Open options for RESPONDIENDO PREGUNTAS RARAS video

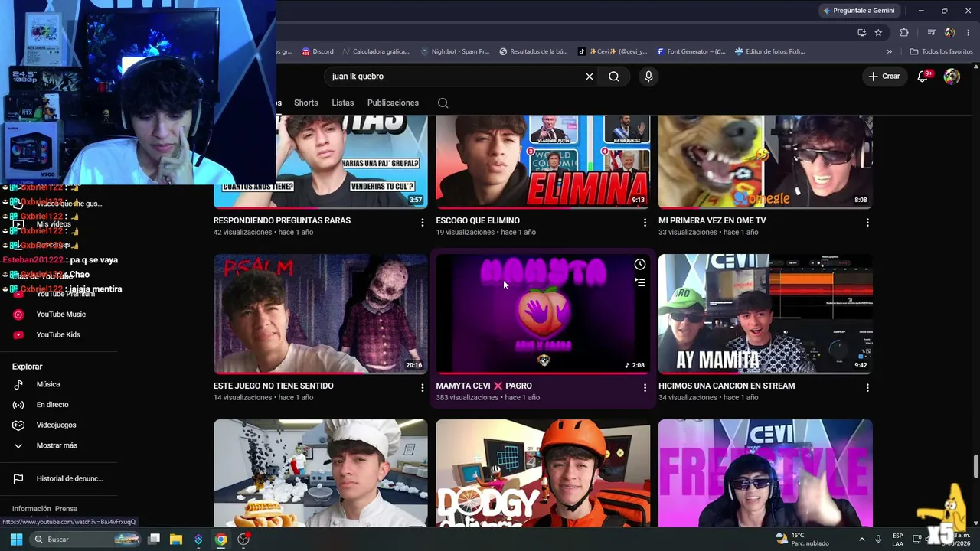[422, 222]
